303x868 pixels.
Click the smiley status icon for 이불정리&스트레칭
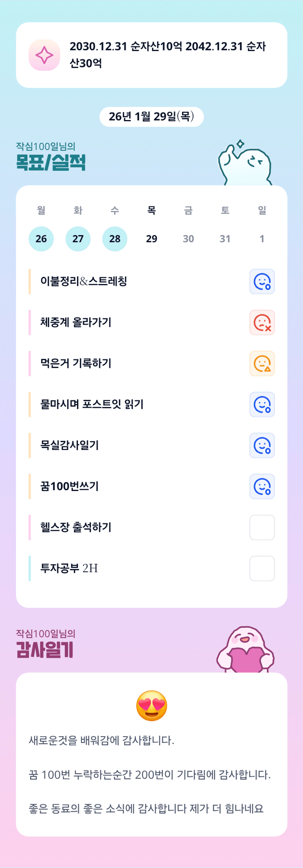[262, 282]
